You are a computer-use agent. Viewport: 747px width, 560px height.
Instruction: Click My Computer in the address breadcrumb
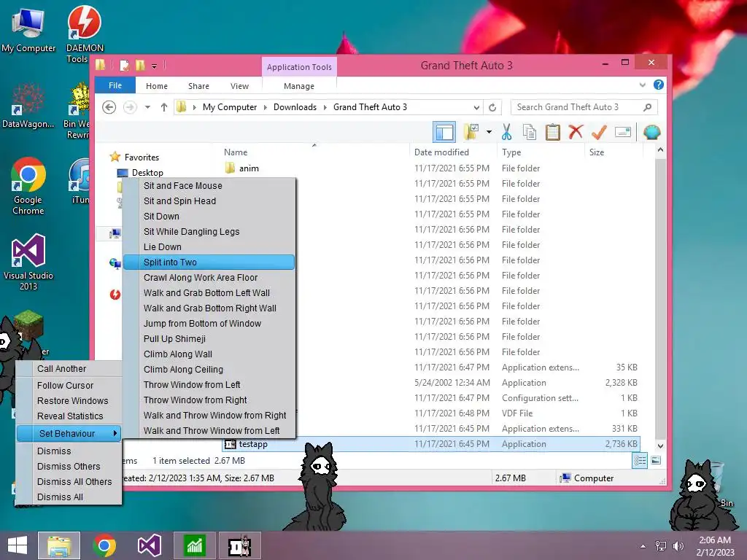pyautogui.click(x=230, y=107)
